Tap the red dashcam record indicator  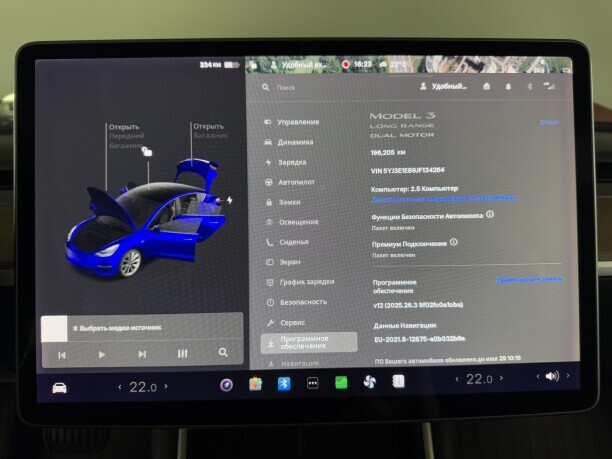pyautogui.click(x=345, y=64)
